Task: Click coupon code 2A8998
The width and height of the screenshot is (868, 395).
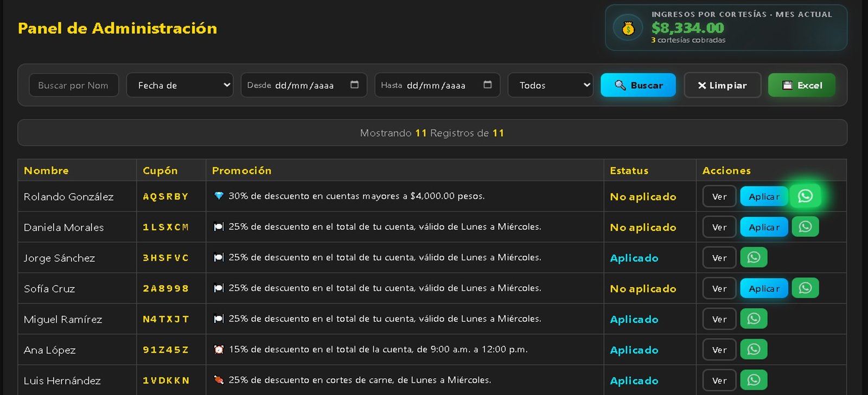Action: tap(165, 288)
